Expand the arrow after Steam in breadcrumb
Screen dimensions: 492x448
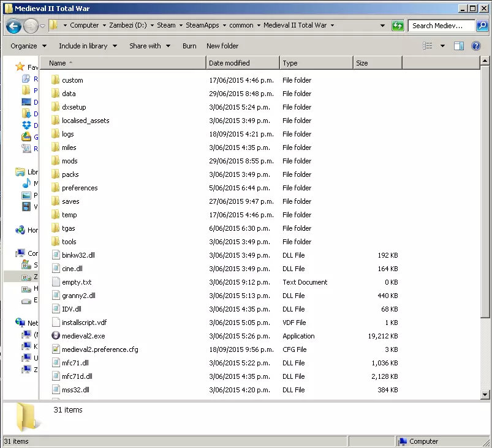[x=181, y=25]
